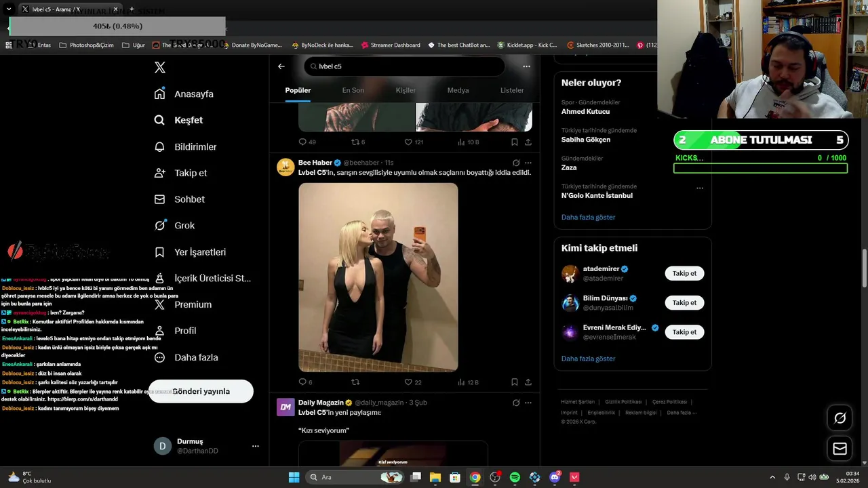Open options for N'Golo Kante İstanbul trend
Screen dimensions: 868x488
click(700, 188)
